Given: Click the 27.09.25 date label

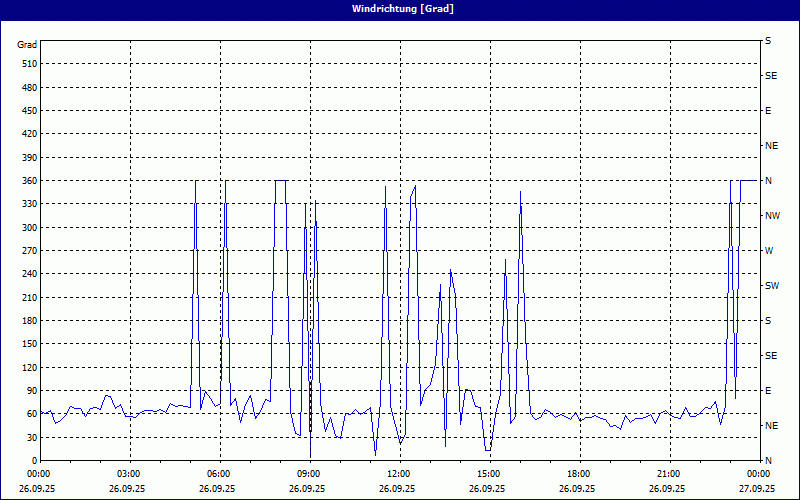Looking at the screenshot, I should coord(757,489).
